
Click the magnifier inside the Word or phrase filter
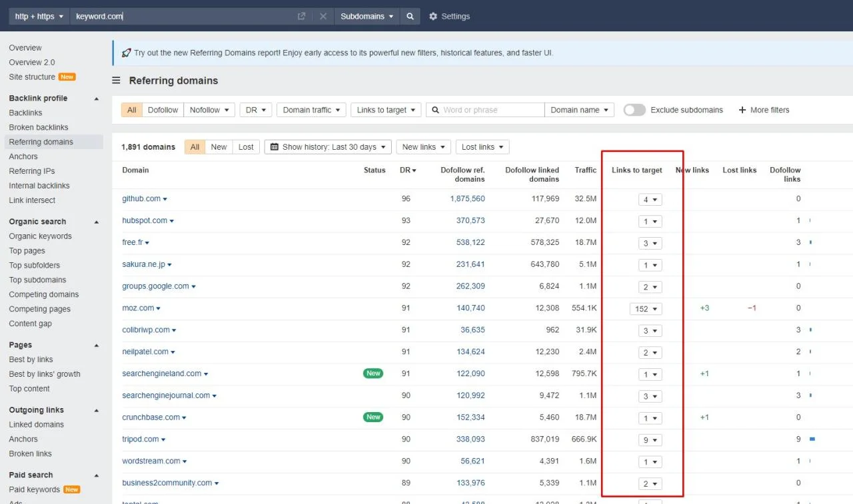pyautogui.click(x=435, y=109)
